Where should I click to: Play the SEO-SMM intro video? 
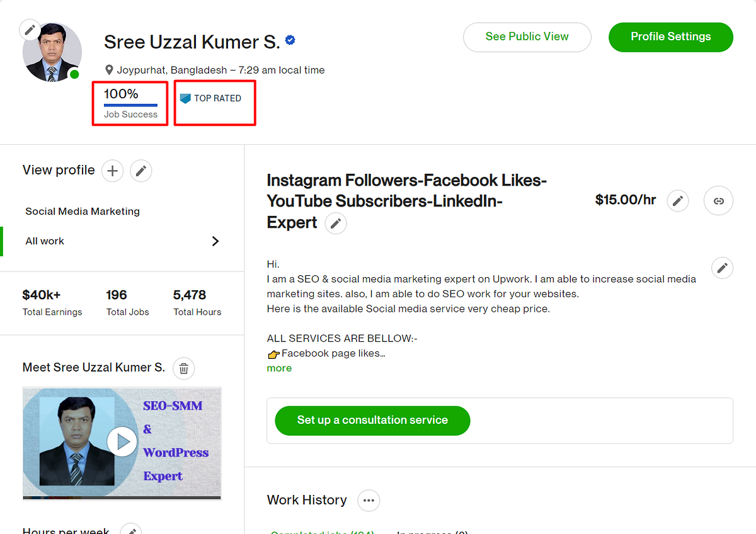(122, 441)
